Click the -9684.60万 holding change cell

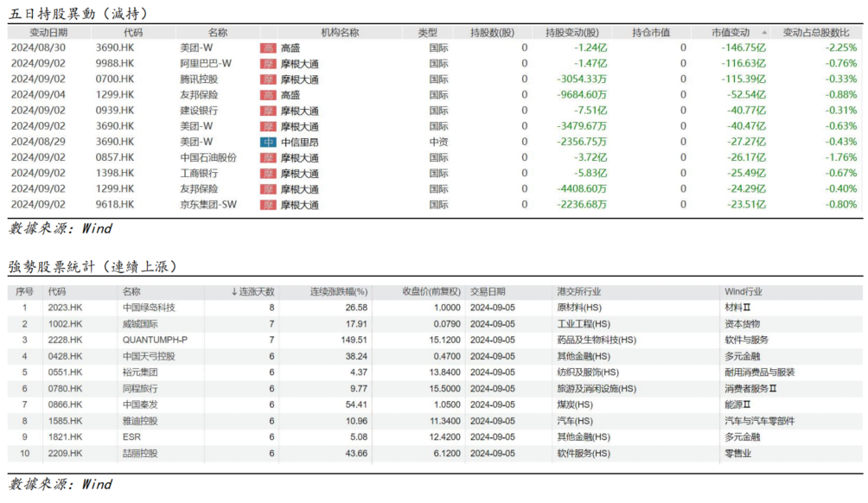581,95
